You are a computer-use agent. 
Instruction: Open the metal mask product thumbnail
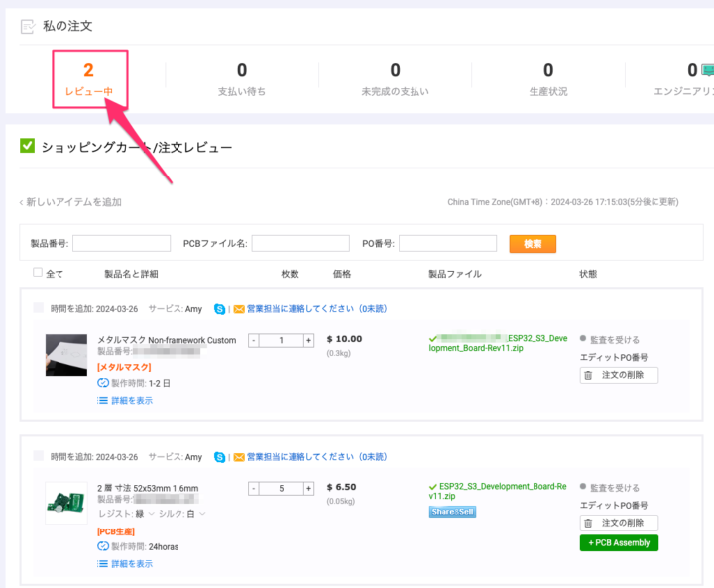66,355
